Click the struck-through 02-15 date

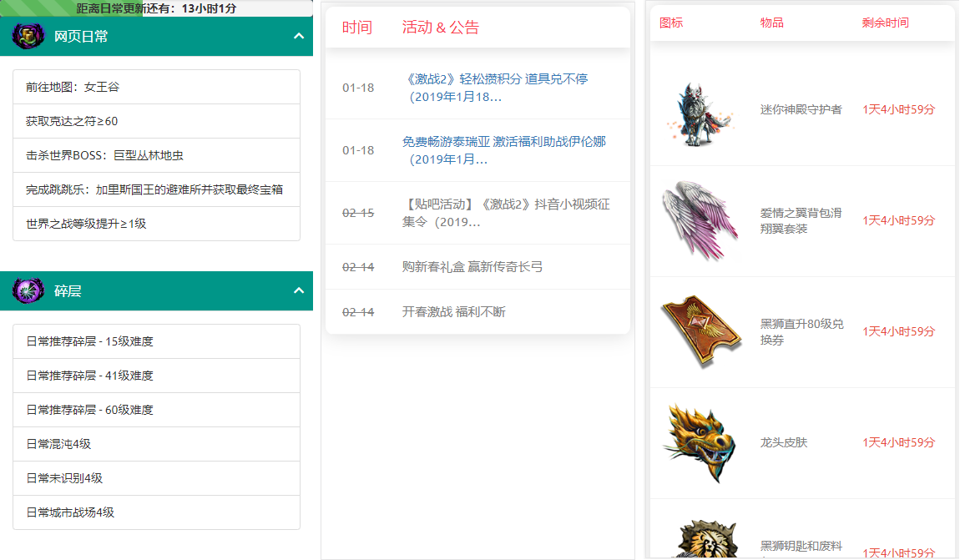(358, 213)
